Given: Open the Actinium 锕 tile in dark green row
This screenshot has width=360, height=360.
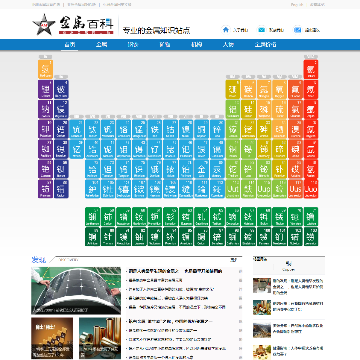Looking at the screenshot, I should click(x=92, y=236).
